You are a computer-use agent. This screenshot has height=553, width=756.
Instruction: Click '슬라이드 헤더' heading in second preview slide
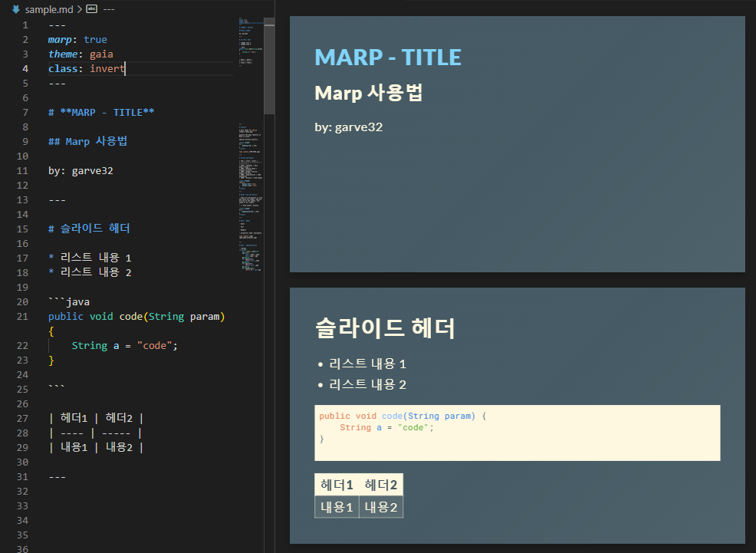(385, 328)
